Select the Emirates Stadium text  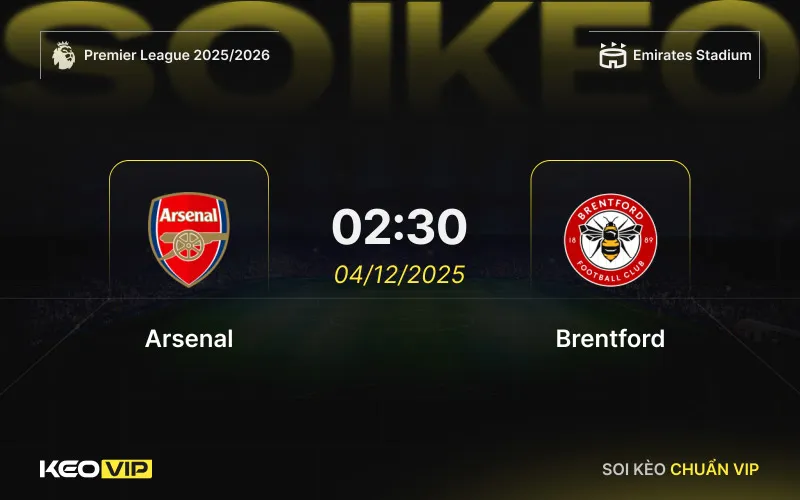click(692, 55)
